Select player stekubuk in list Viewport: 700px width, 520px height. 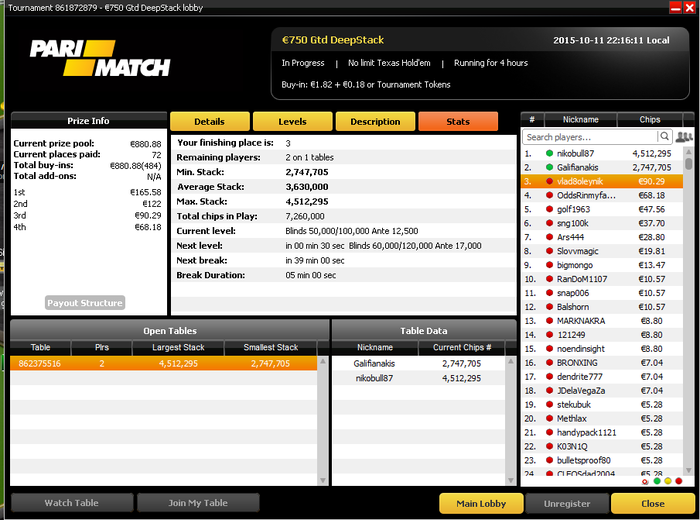(602, 404)
